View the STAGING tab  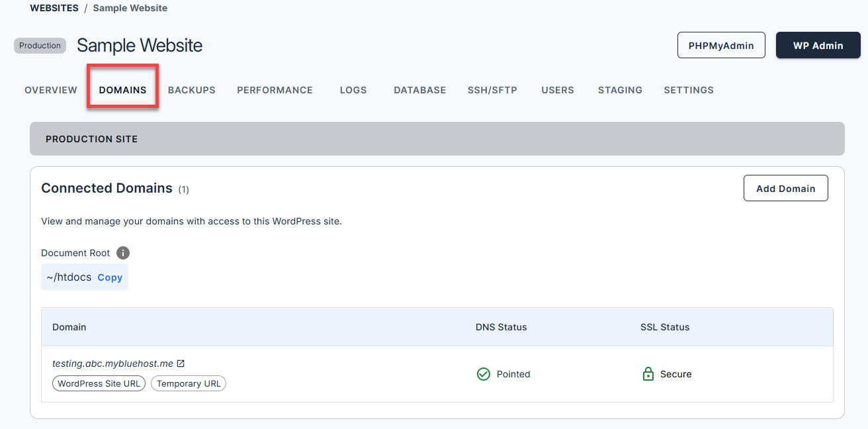pyautogui.click(x=620, y=89)
